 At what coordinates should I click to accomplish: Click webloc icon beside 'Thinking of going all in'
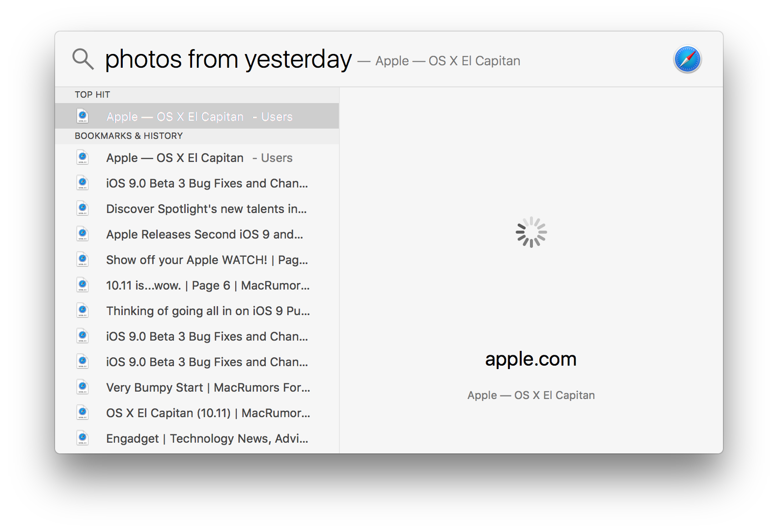pos(83,311)
